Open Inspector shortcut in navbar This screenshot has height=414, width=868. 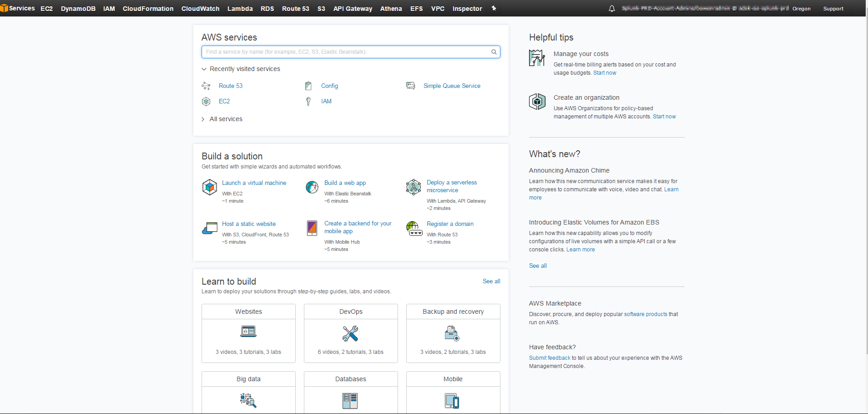click(467, 9)
